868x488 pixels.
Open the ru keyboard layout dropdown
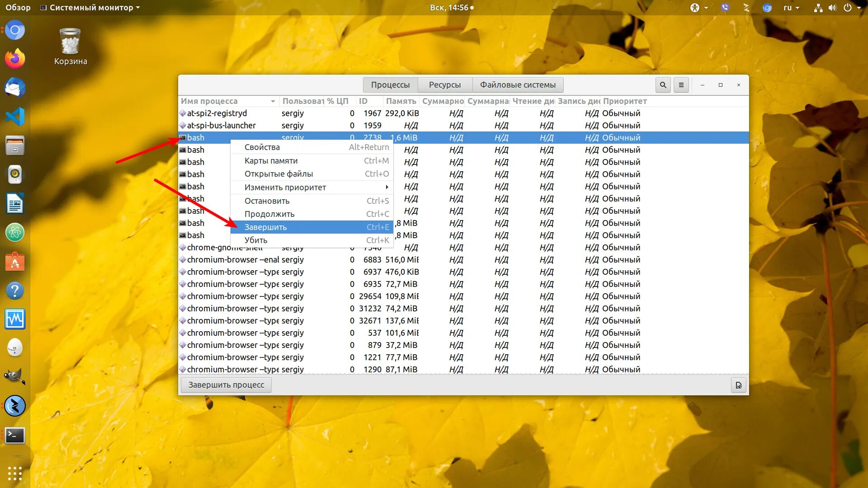[791, 8]
